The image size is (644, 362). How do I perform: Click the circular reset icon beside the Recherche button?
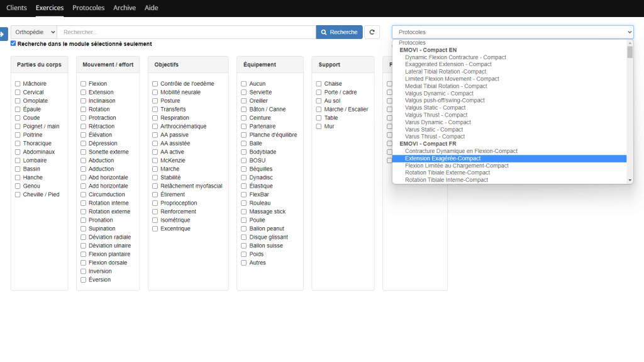[x=372, y=32]
